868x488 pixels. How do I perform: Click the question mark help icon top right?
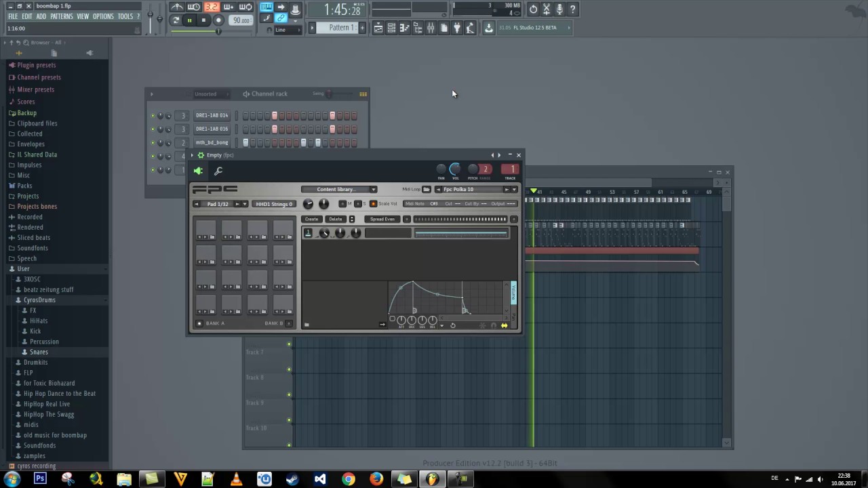[x=572, y=9]
